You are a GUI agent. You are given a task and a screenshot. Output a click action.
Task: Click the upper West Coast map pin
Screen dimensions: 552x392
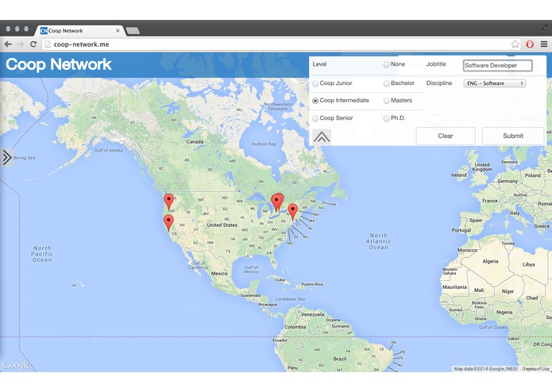point(169,202)
